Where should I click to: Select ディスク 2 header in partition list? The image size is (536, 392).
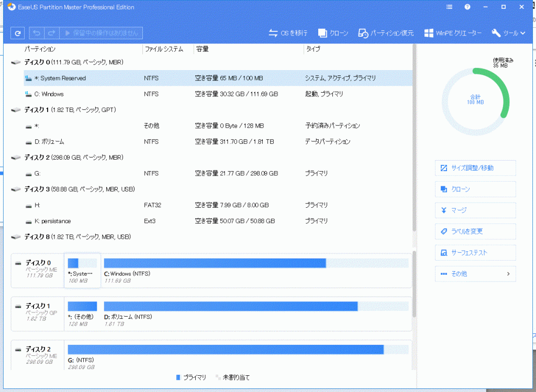[74, 158]
